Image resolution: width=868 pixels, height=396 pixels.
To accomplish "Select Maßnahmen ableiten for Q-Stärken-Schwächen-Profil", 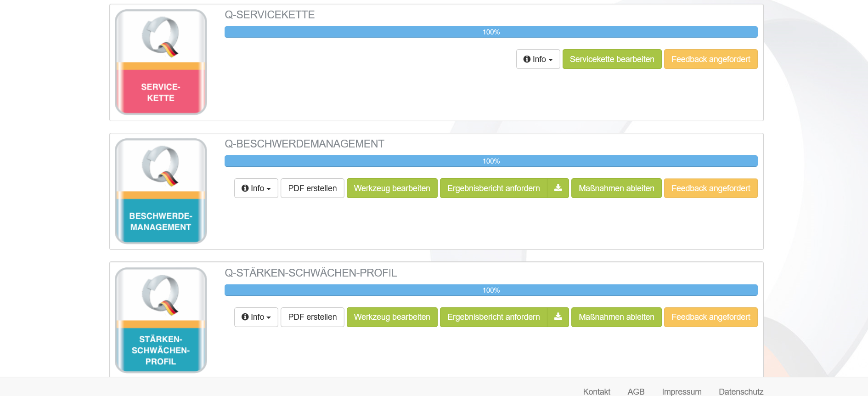I will [616, 317].
